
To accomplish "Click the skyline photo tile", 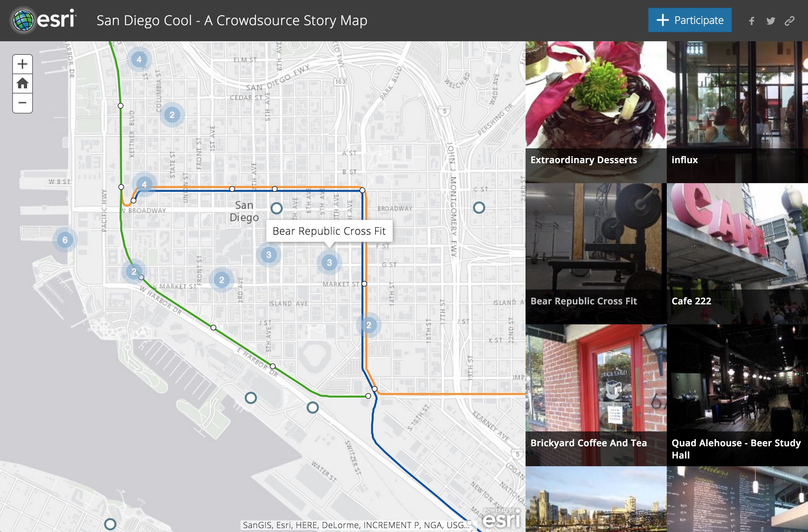I will (x=596, y=499).
